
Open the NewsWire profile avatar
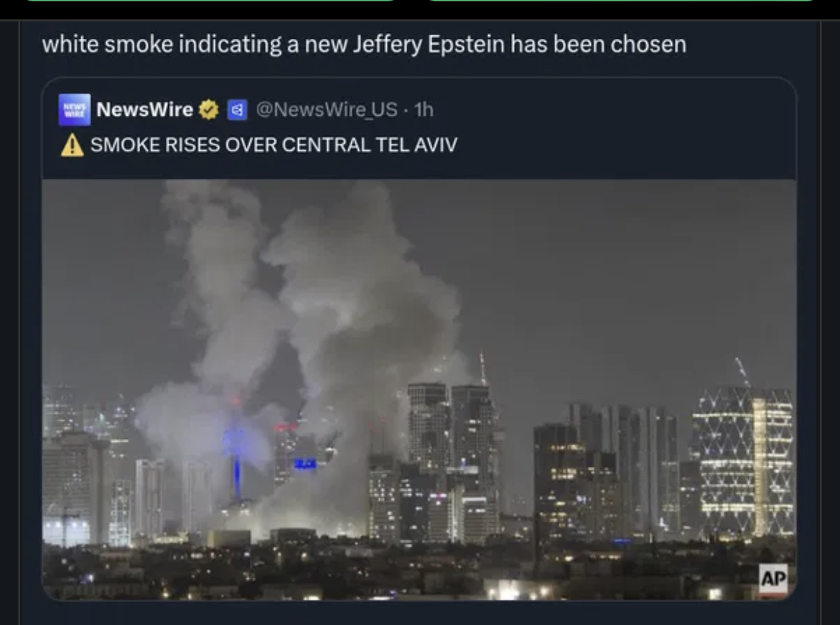75,109
